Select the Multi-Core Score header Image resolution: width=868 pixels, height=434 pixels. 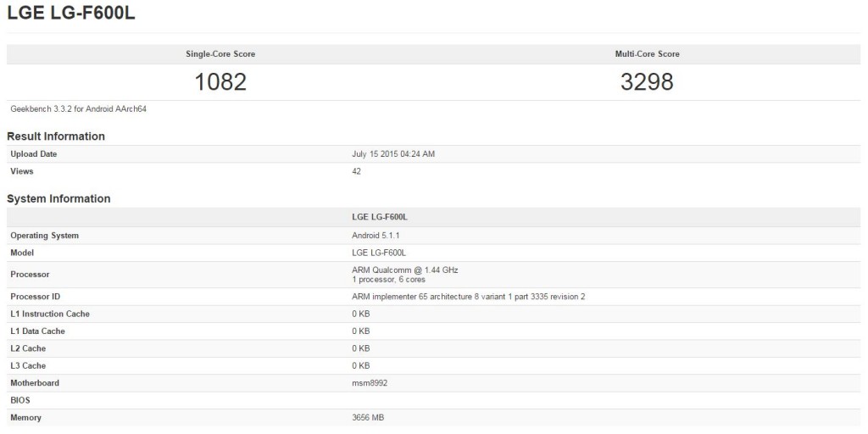(647, 54)
